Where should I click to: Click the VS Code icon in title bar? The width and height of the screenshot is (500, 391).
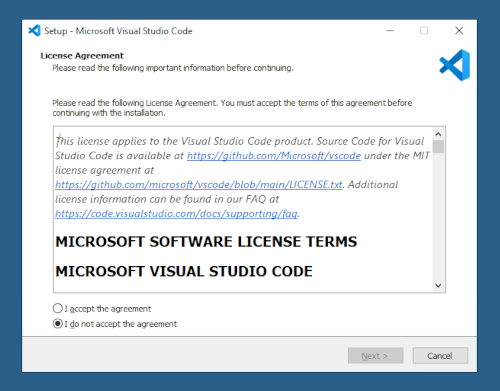(34, 31)
